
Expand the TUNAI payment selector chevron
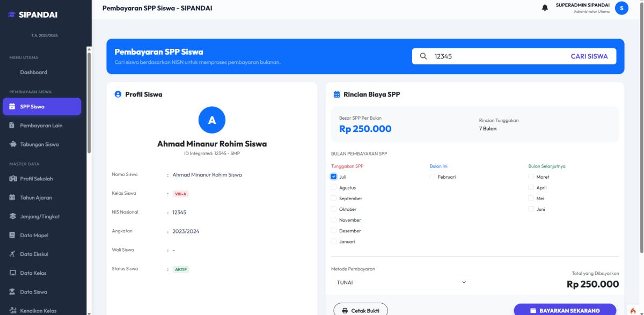[463, 282]
